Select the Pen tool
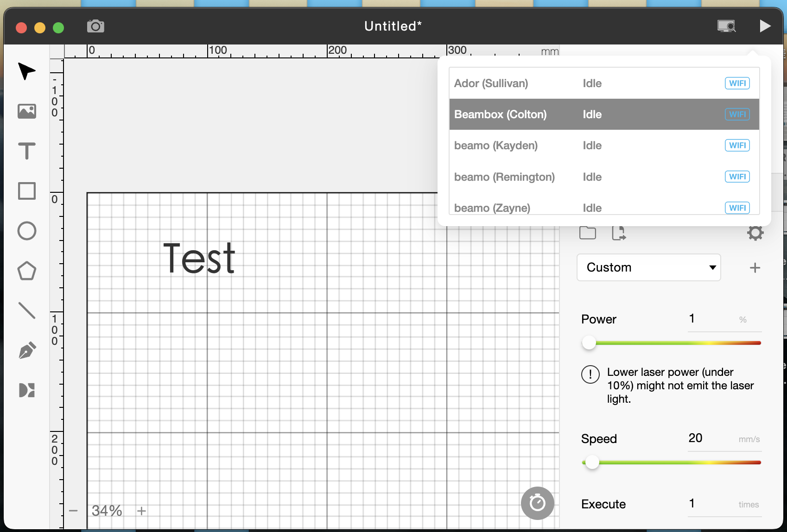787x532 pixels. [26, 350]
